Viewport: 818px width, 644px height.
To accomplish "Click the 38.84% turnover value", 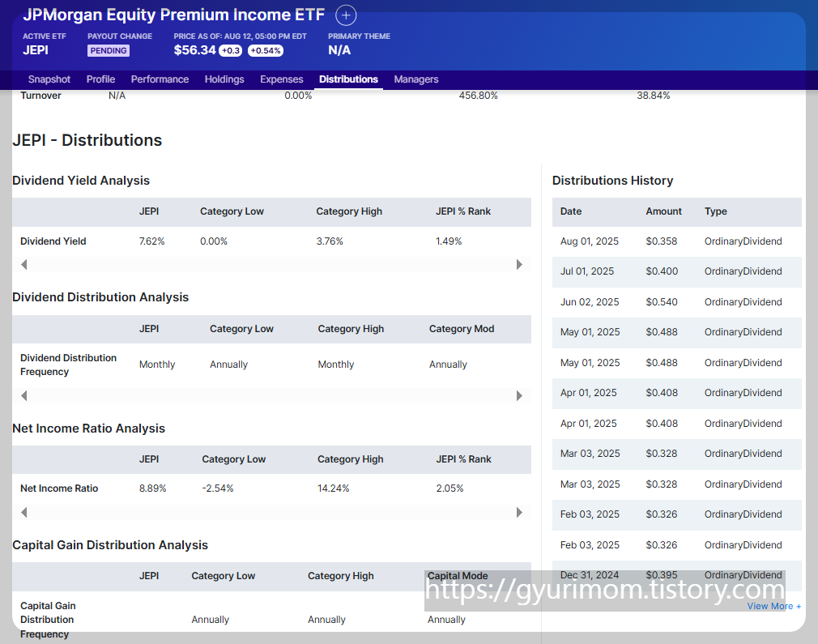I will click(x=653, y=96).
